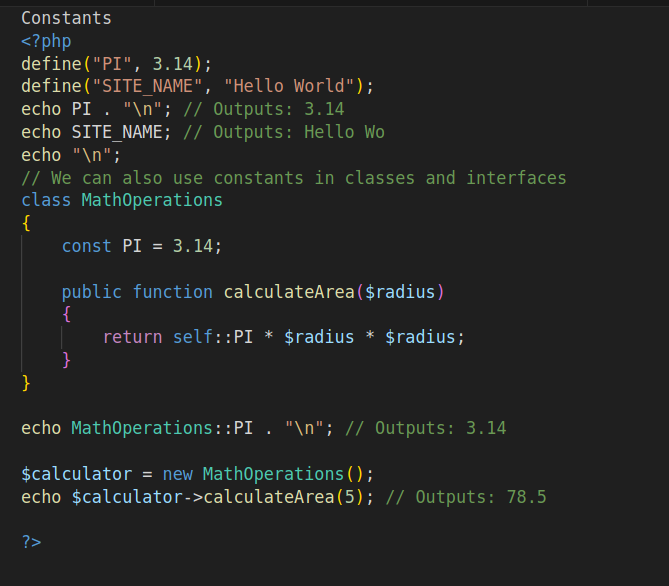The height and width of the screenshot is (586, 669).
Task: Click the ?> closing PHP tag
Action: point(31,542)
